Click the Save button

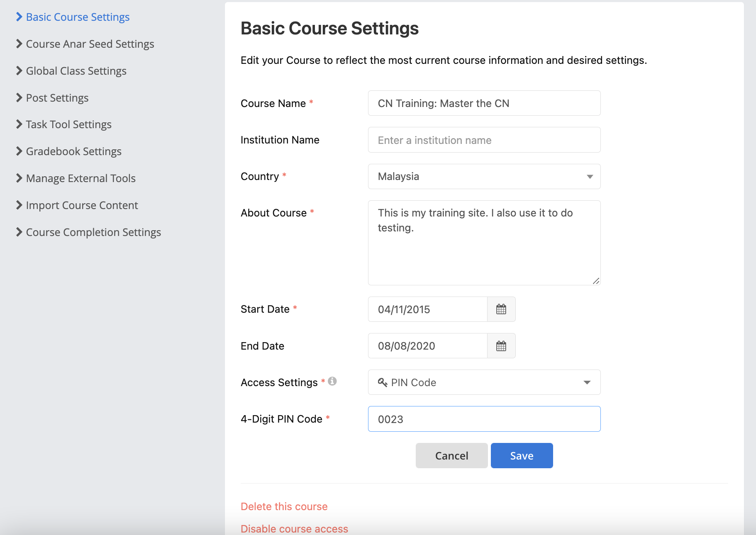522,456
